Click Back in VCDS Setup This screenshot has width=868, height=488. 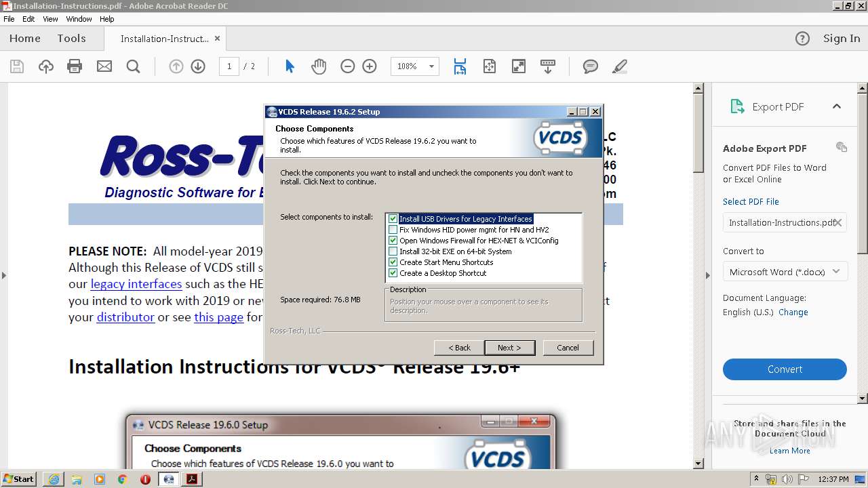(459, 348)
